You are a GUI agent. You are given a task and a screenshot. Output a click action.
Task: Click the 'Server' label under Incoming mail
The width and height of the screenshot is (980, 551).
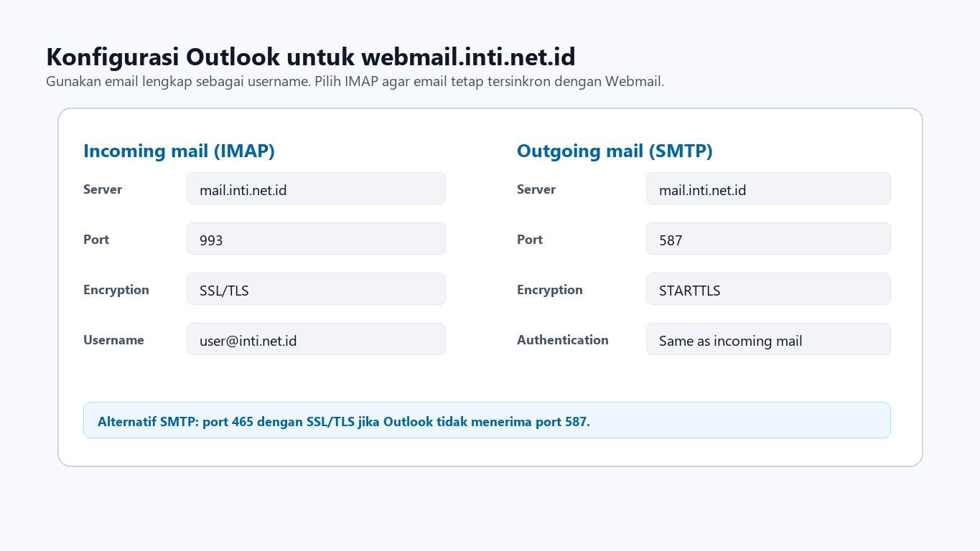[103, 189]
